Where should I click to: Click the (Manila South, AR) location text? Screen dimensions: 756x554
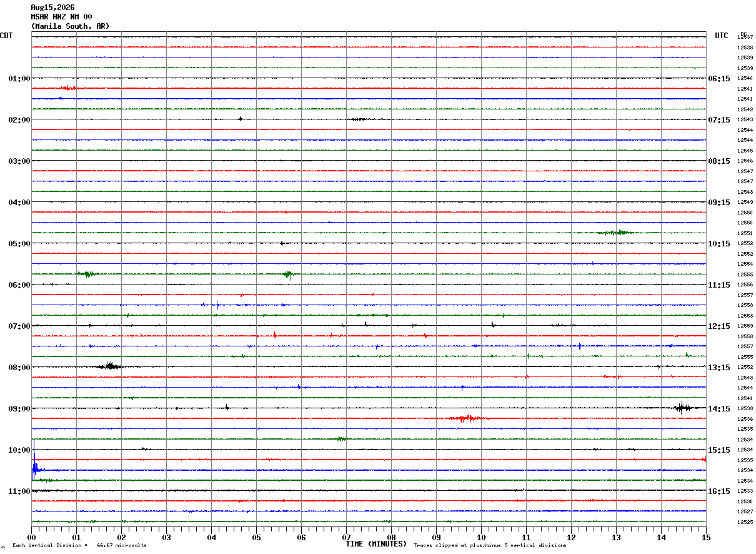pos(70,26)
